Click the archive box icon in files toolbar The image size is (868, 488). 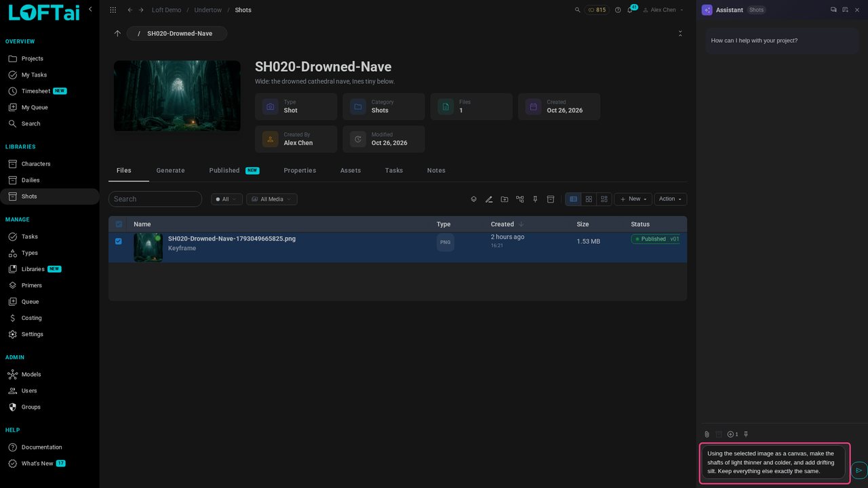tap(551, 199)
